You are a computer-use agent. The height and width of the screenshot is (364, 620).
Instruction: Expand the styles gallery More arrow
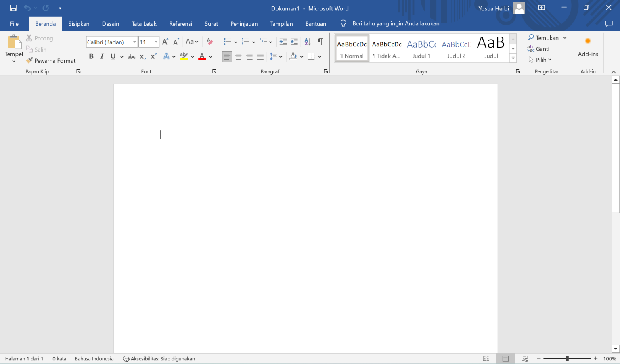tap(513, 58)
